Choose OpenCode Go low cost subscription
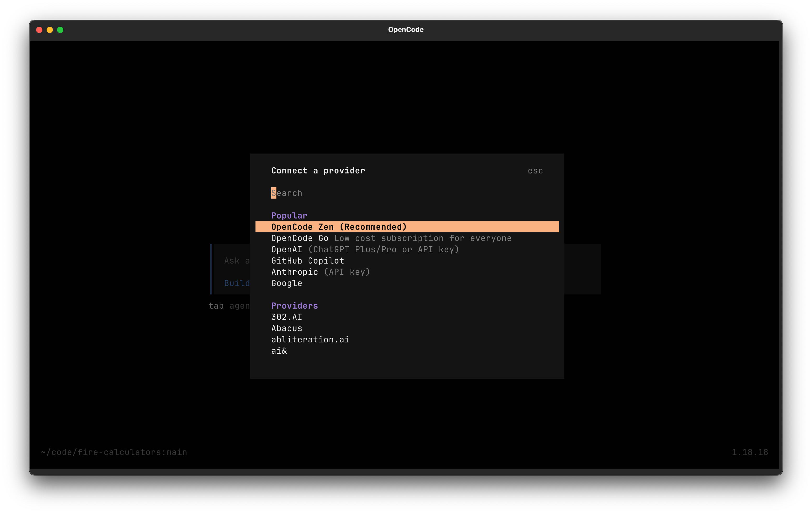Viewport: 812px width, 514px height. [x=407, y=238]
